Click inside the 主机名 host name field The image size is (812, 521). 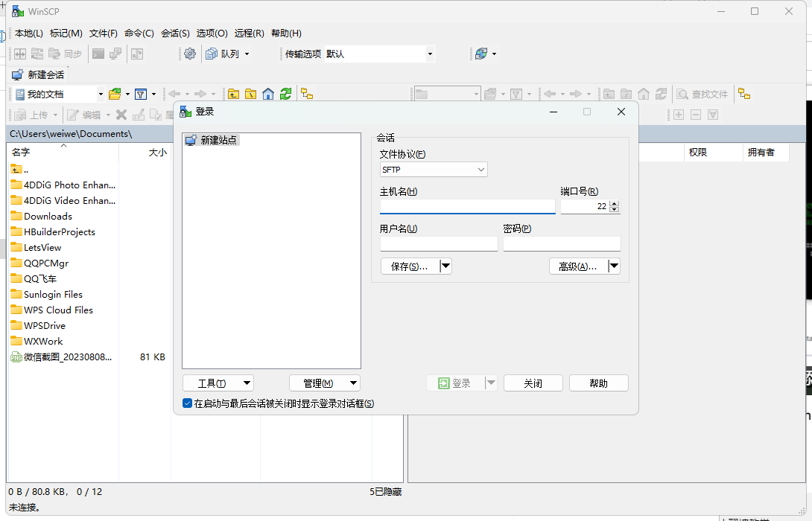(x=467, y=206)
